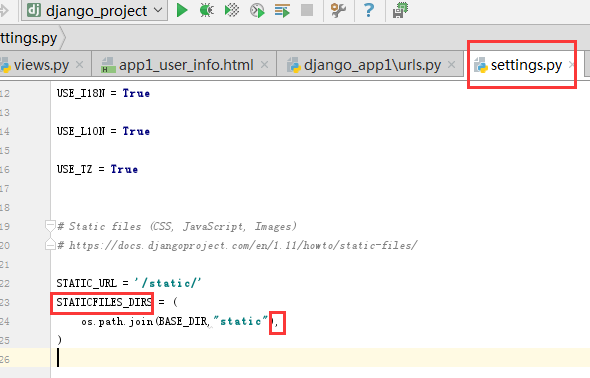Close the django_app1\urls.py tab
Viewport: 590px width, 378px height.
point(451,65)
